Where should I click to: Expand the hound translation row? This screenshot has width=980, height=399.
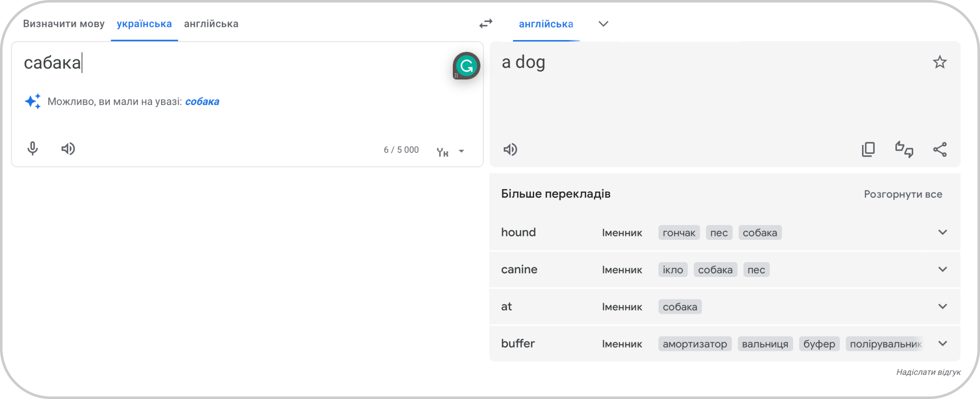(943, 232)
